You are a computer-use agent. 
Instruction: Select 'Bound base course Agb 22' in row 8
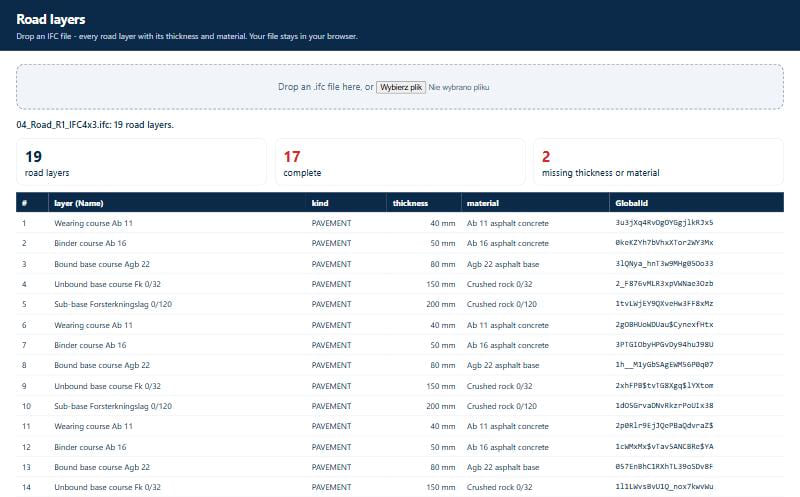click(102, 365)
